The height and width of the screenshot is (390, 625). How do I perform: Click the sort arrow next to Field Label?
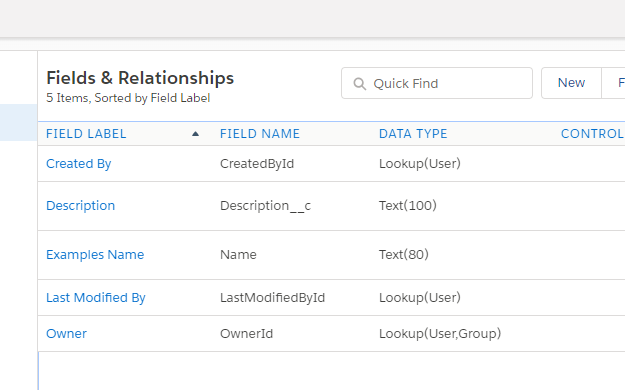click(195, 134)
